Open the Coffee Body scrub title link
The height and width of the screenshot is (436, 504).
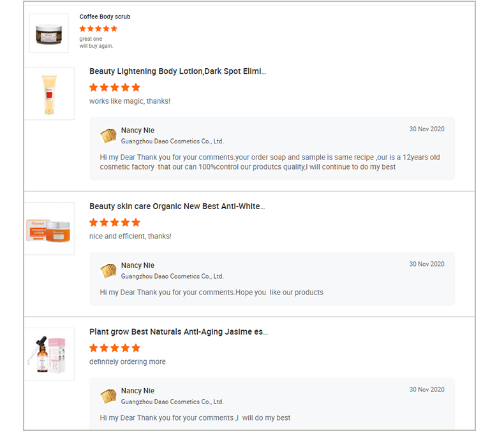105,17
